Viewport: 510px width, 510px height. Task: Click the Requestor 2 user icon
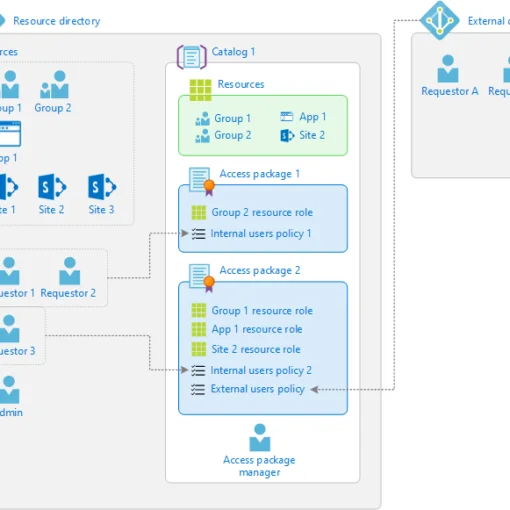point(70,271)
